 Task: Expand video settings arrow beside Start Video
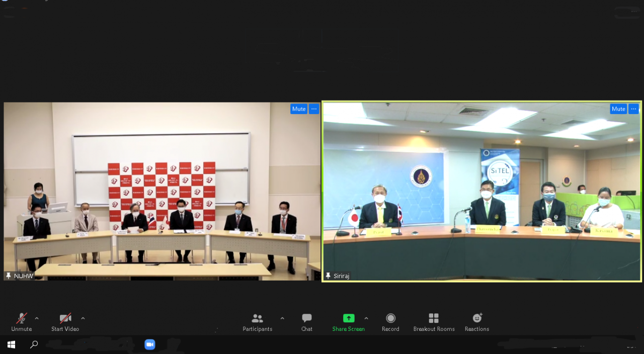click(x=83, y=318)
